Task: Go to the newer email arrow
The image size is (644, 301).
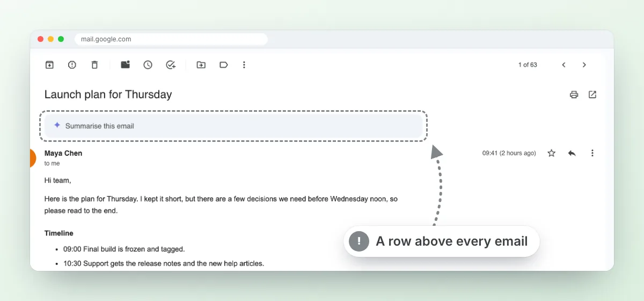Action: pyautogui.click(x=564, y=65)
